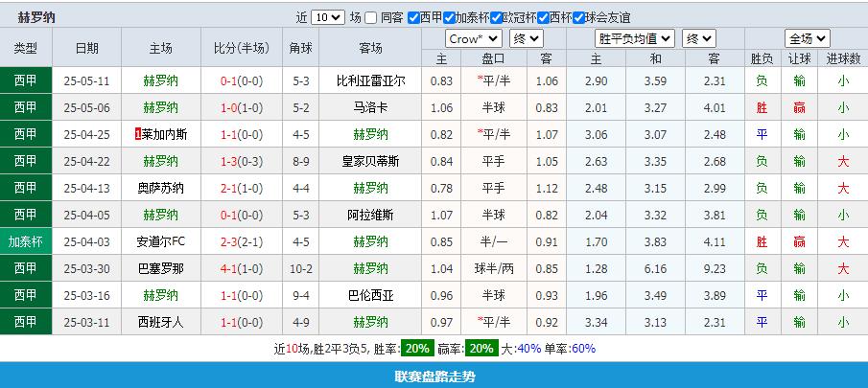Click the red card badge beside 莱加内斯
Image resolution: width=868 pixels, height=388 pixels.
138,134
